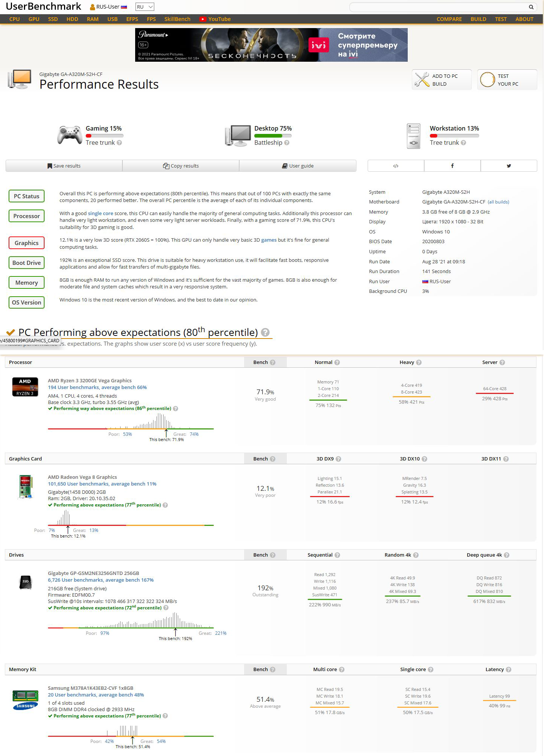The height and width of the screenshot is (756, 544).
Task: Open the TEST menu item
Action: point(501,19)
